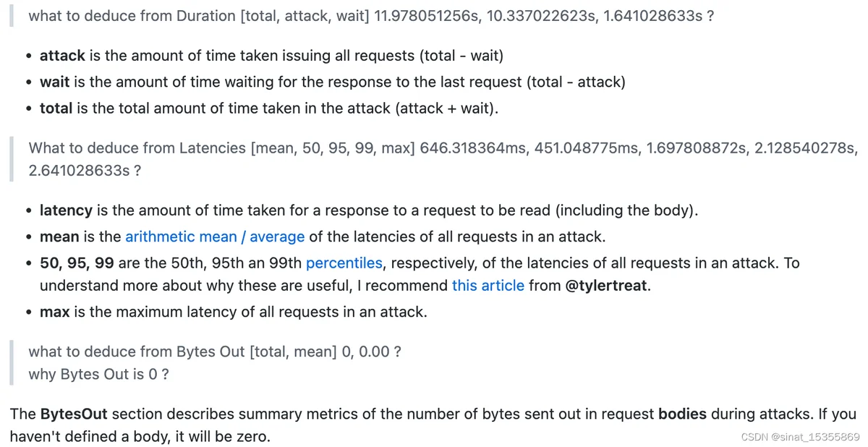Click the bold 'max' bullet term
The height and width of the screenshot is (447, 868).
pos(54,312)
